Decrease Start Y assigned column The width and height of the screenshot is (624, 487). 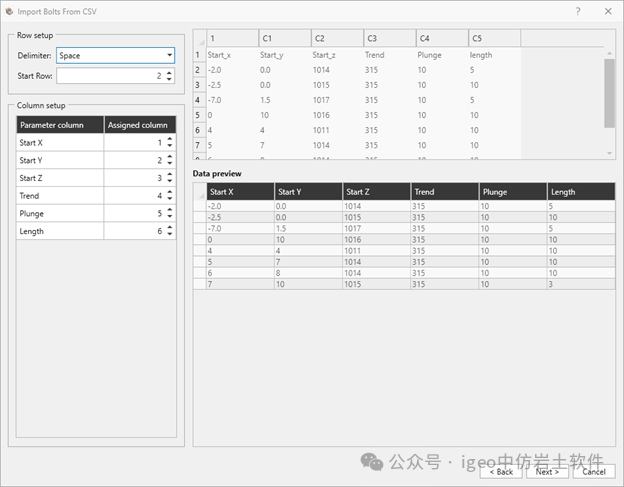169,164
